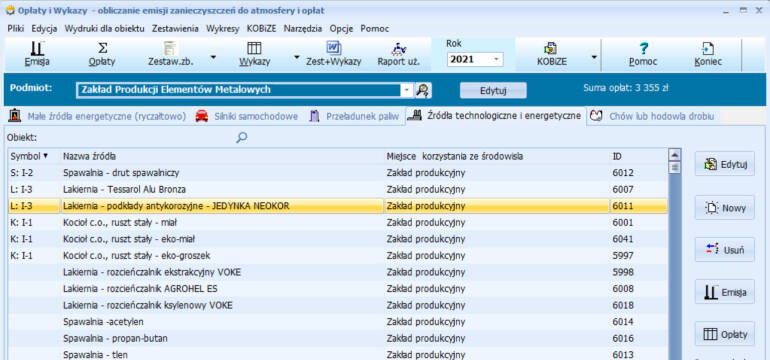
Task: Open the Zestawienia menu
Action: (175, 28)
